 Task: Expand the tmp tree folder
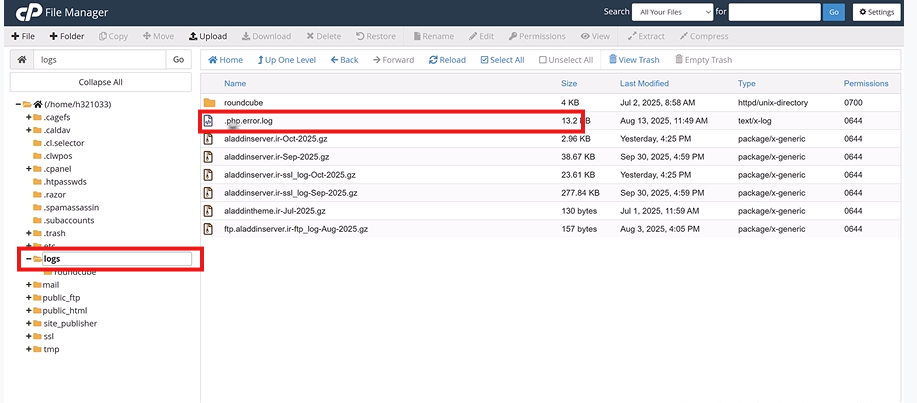[x=29, y=349]
